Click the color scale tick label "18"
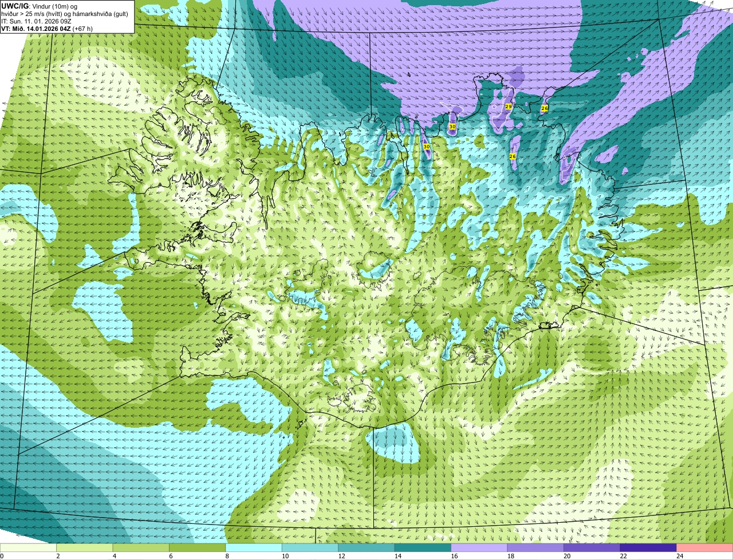Screen dimensions: 733x560 point(510,556)
